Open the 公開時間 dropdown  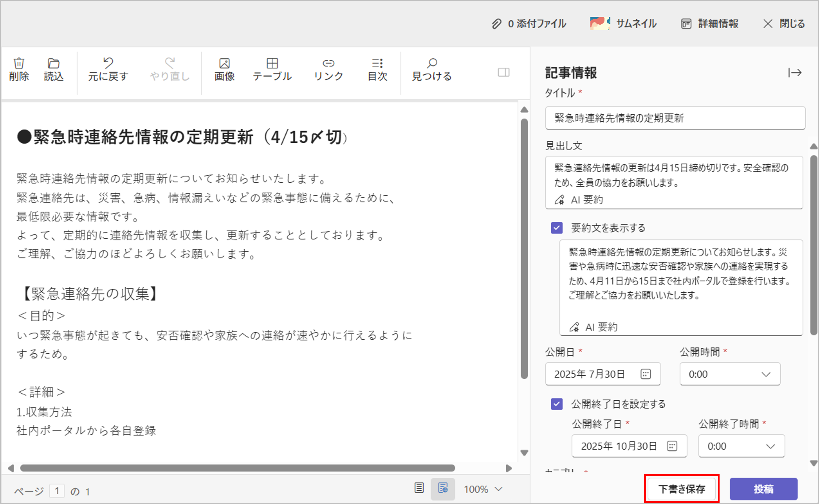tap(730, 374)
